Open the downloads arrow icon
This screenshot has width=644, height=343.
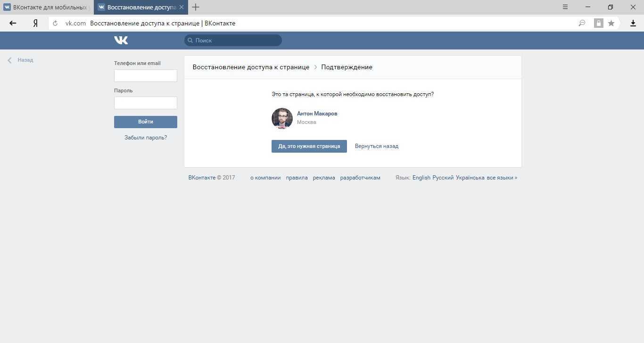633,23
